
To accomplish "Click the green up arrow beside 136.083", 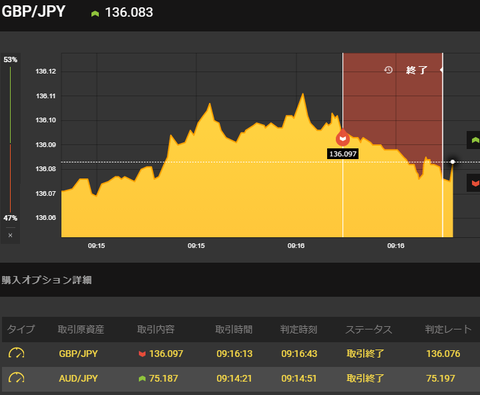I will (x=95, y=14).
